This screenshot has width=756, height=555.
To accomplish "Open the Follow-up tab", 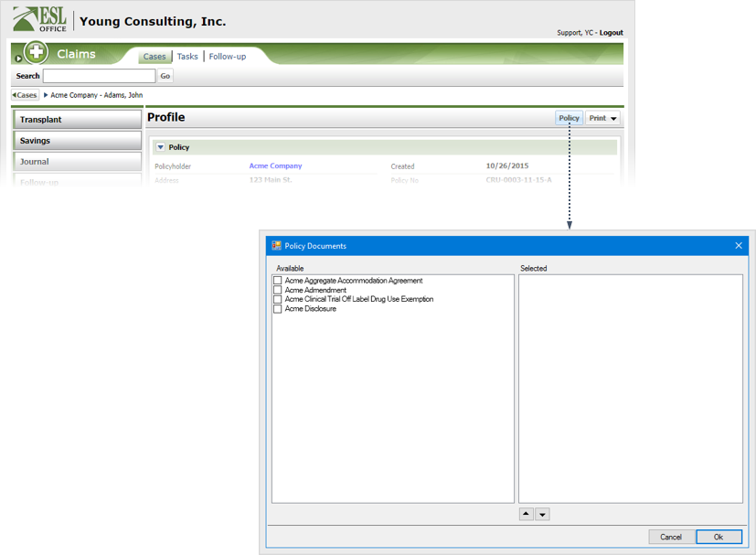I will tap(227, 57).
